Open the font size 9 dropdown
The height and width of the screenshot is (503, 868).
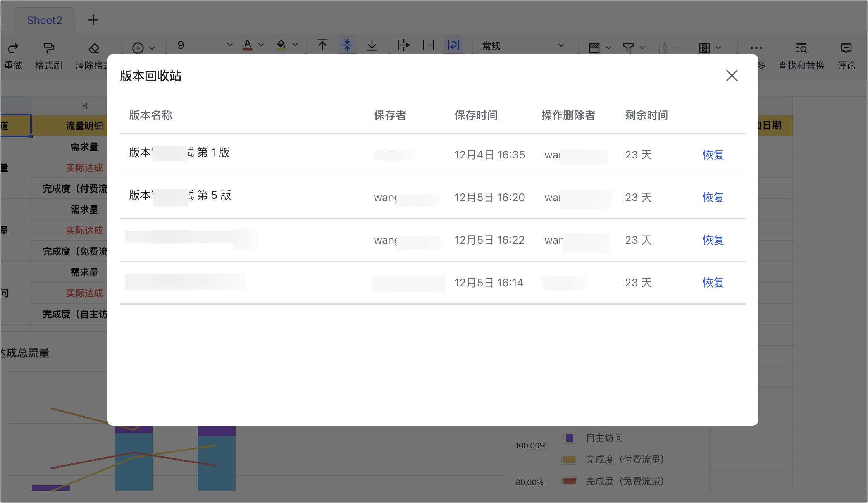[230, 45]
